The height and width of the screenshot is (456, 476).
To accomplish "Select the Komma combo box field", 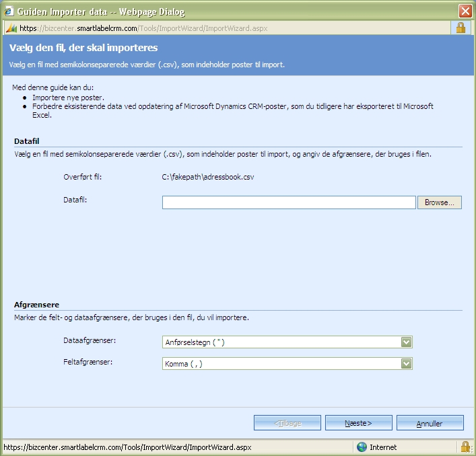I will point(287,364).
